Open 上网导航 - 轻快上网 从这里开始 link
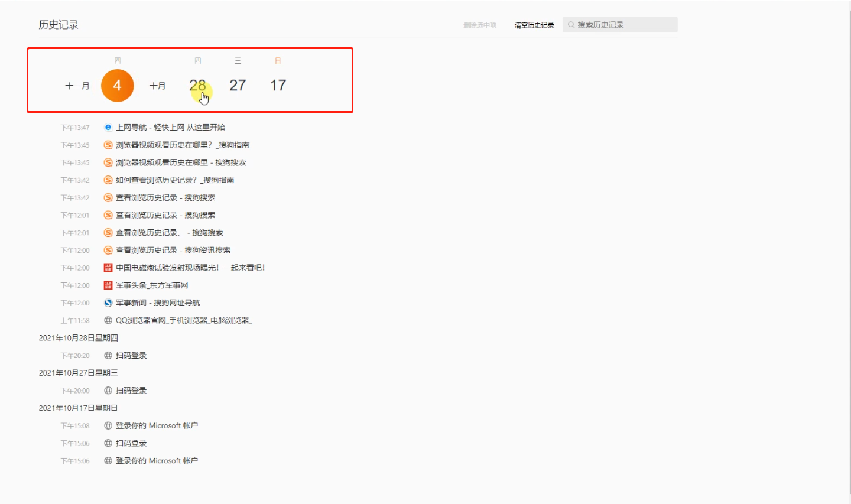Screen dimensions: 851x504 pyautogui.click(x=170, y=127)
